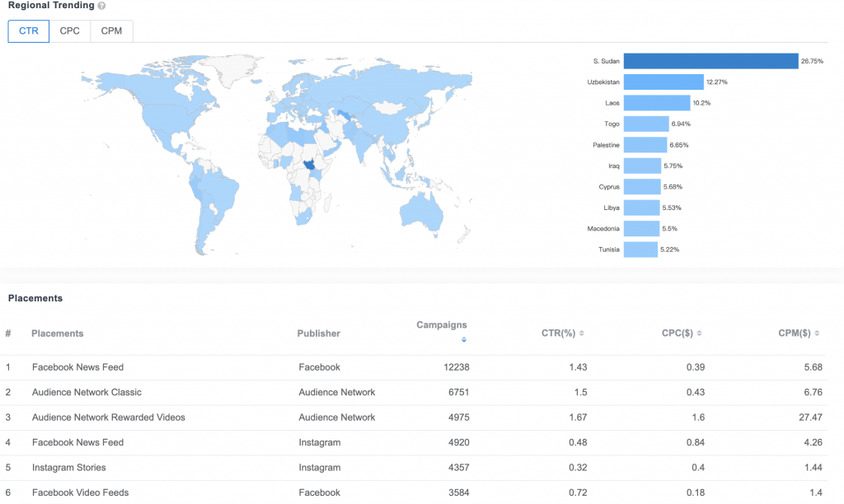Sort by the Campaigns column arrow
The width and height of the screenshot is (844, 504).
click(x=464, y=339)
